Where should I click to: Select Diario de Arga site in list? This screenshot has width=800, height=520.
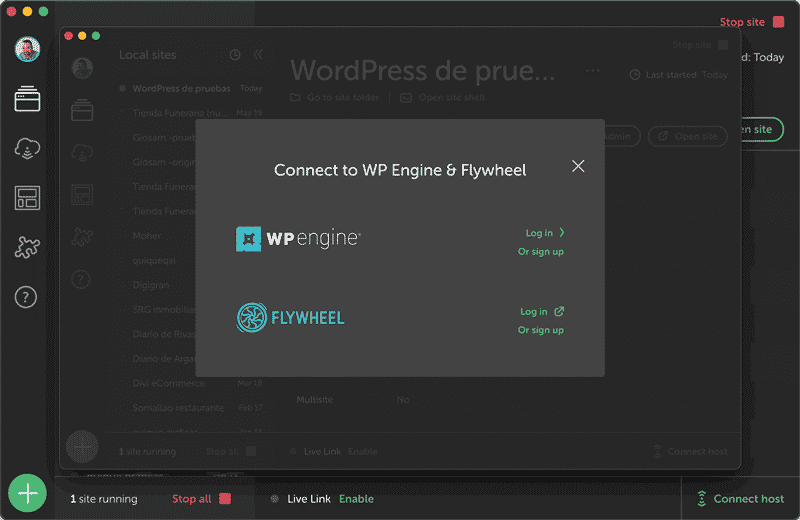164,358
